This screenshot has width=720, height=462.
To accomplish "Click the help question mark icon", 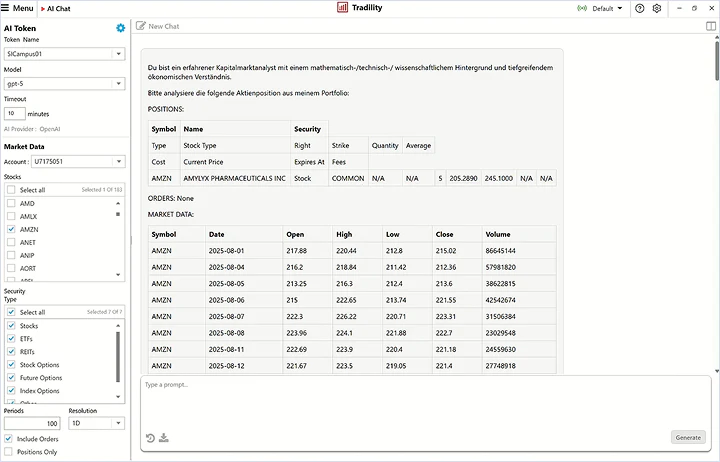I will click(x=640, y=8).
